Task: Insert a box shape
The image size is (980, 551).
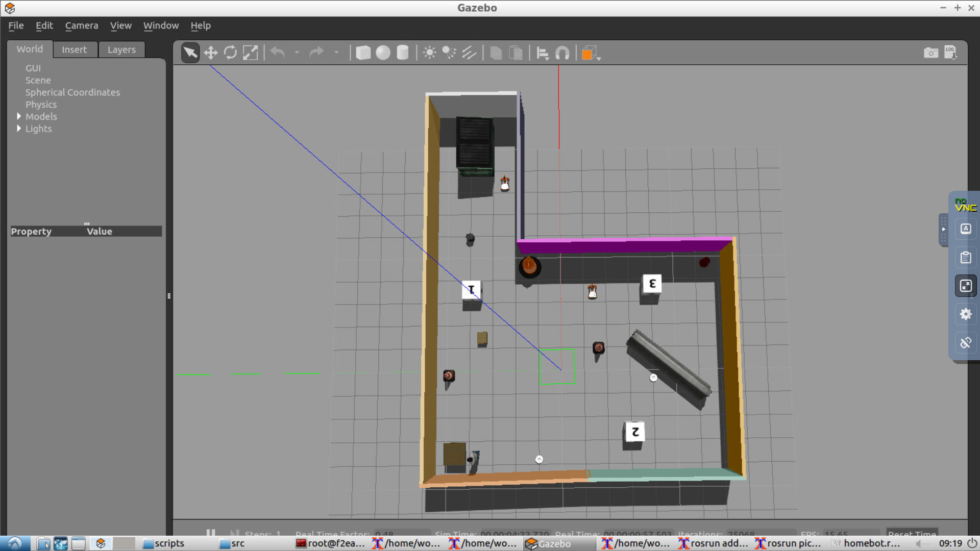Action: point(363,53)
